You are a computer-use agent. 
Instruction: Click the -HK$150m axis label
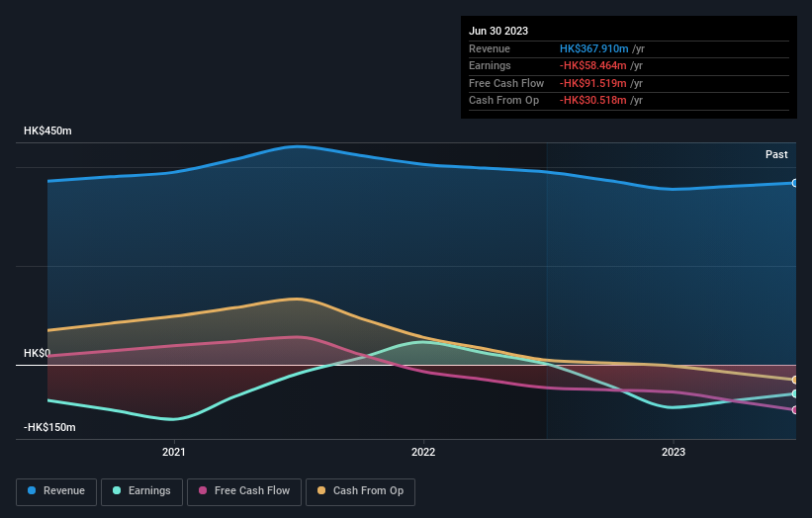(49, 427)
